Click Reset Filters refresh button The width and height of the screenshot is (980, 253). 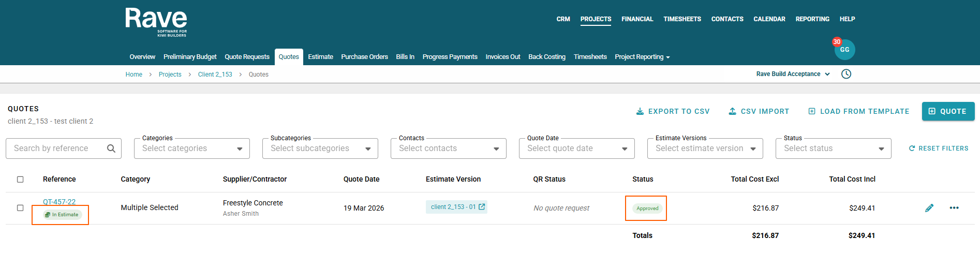[938, 148]
